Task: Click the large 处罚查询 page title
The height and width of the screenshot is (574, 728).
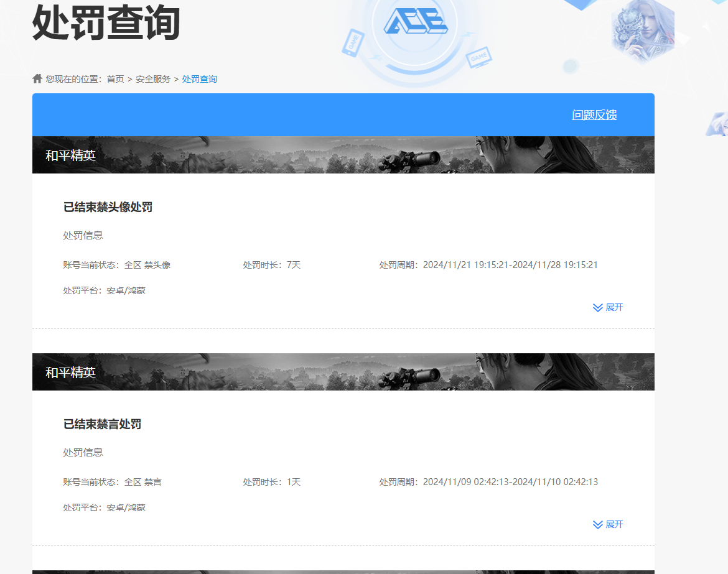Action: click(x=106, y=24)
